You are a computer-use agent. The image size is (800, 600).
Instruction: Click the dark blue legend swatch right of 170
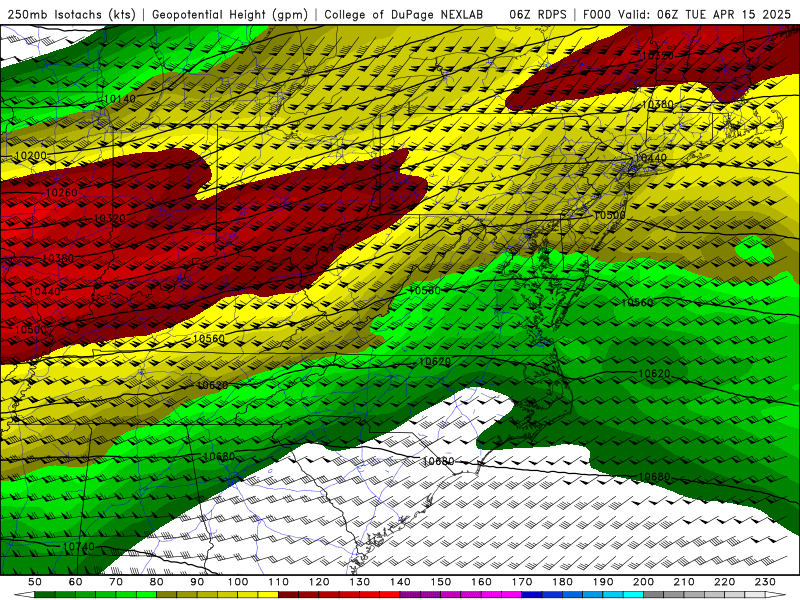point(532,595)
